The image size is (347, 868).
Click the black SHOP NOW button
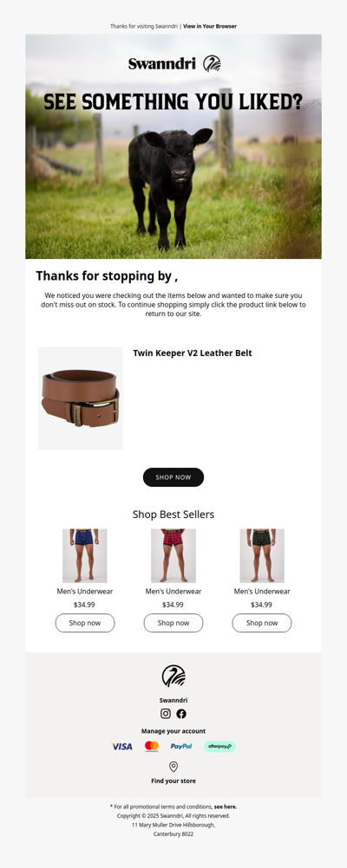point(173,477)
